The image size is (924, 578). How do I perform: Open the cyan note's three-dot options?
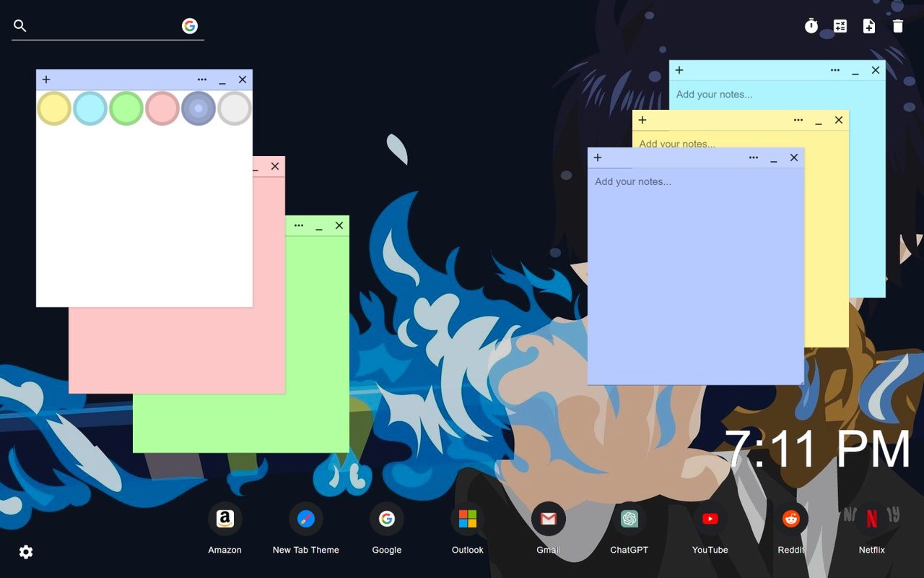pyautogui.click(x=835, y=70)
